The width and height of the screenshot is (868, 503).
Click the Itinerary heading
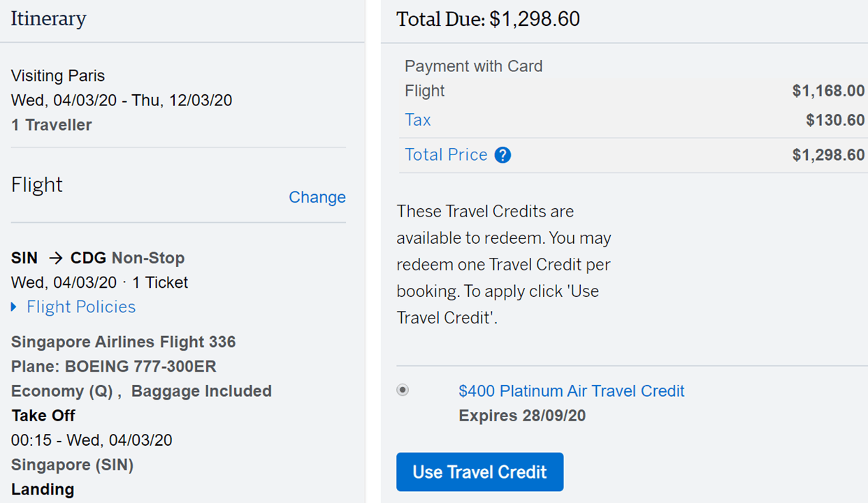tap(48, 19)
